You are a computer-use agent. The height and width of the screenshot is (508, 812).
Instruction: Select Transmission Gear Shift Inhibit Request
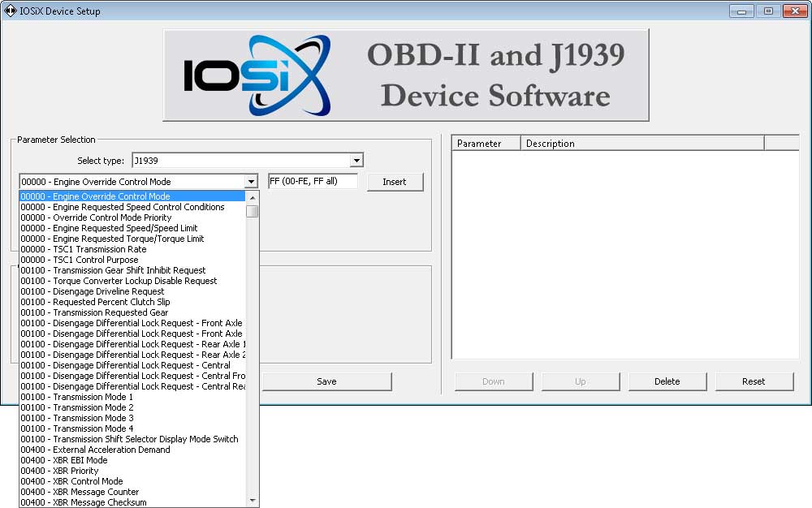(x=132, y=270)
